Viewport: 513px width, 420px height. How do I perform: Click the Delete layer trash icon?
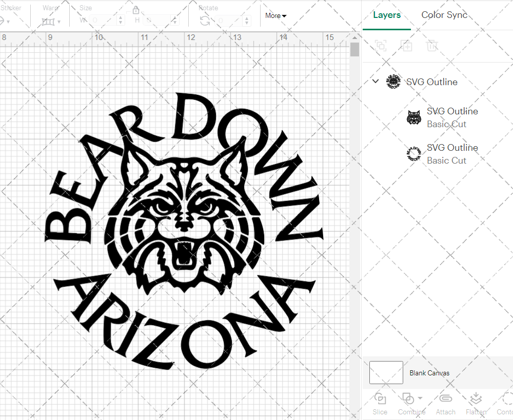pos(432,46)
